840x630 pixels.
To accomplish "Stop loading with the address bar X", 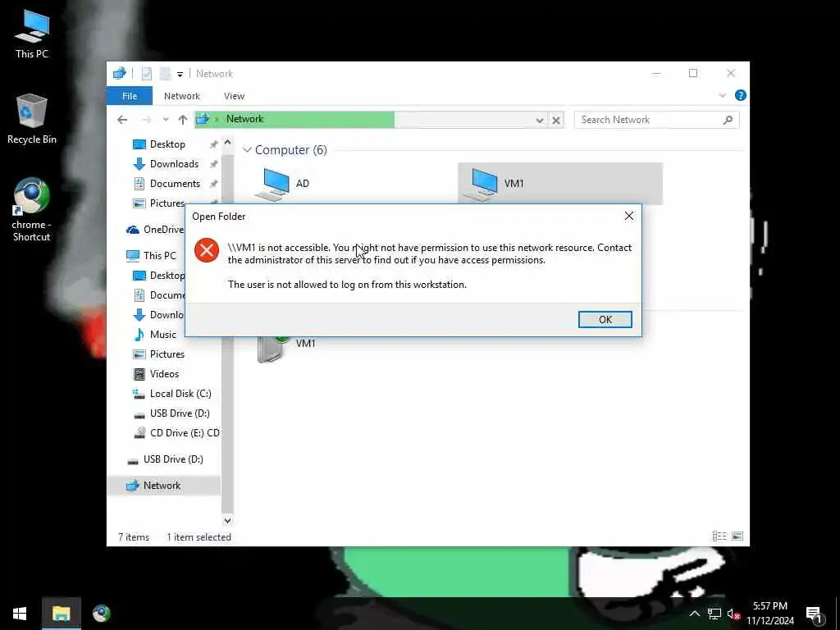I will [x=556, y=120].
